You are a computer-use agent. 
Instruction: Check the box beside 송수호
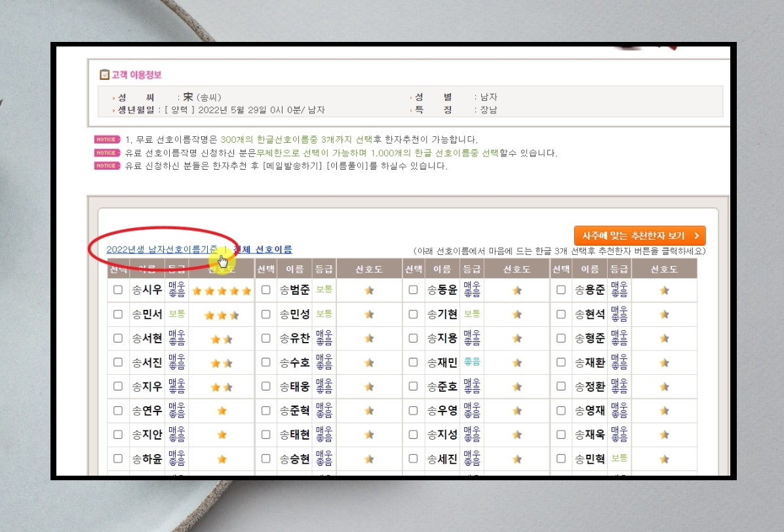266,362
